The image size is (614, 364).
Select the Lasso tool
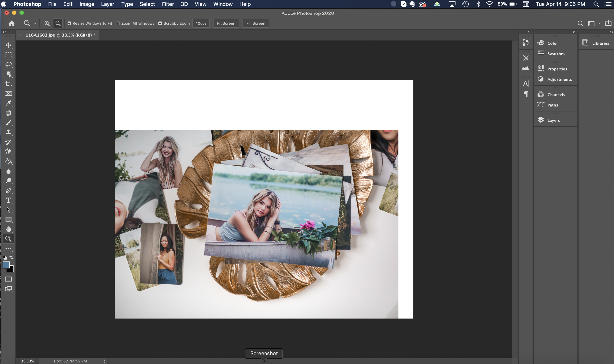8,65
